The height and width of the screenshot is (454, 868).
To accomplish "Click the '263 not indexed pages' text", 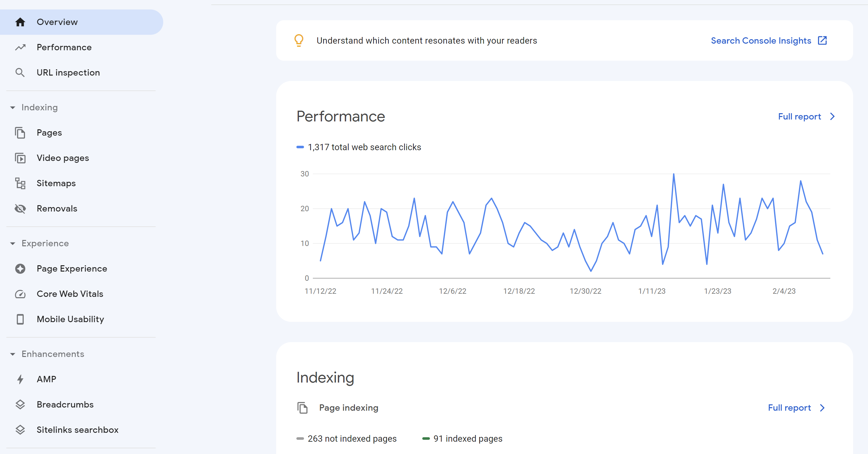I will click(x=352, y=439).
